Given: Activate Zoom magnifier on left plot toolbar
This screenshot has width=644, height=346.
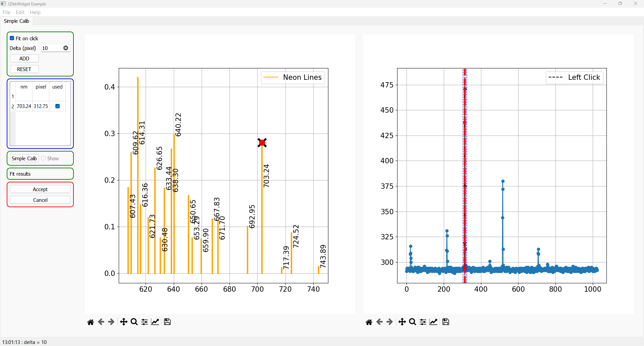Looking at the screenshot, I should (134, 322).
